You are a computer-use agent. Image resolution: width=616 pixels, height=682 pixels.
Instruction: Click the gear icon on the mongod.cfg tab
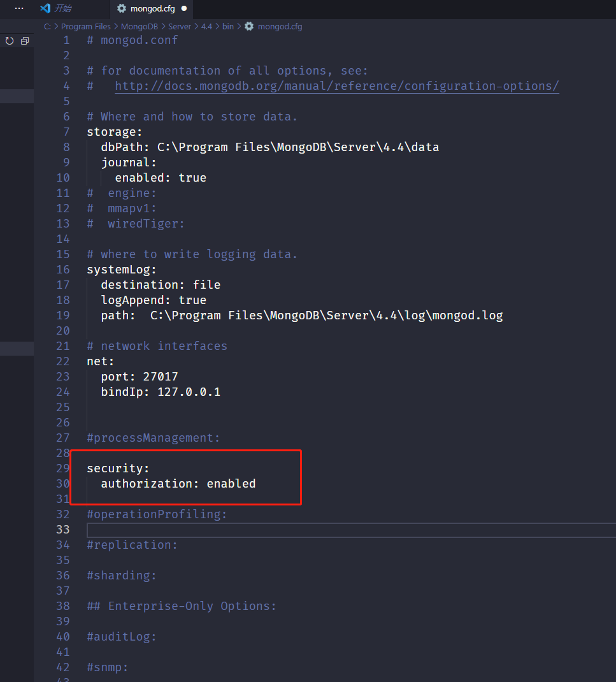pyautogui.click(x=122, y=8)
